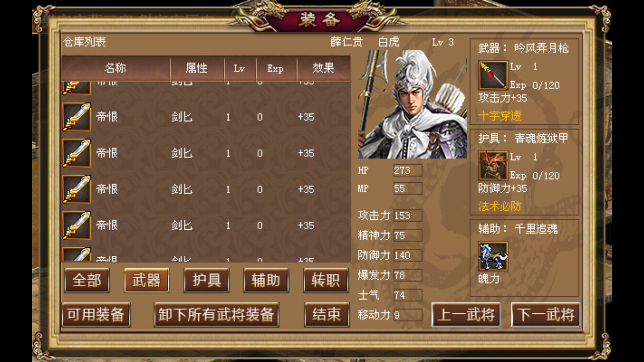Tap the 千里追魂 horse accessory icon

click(493, 256)
